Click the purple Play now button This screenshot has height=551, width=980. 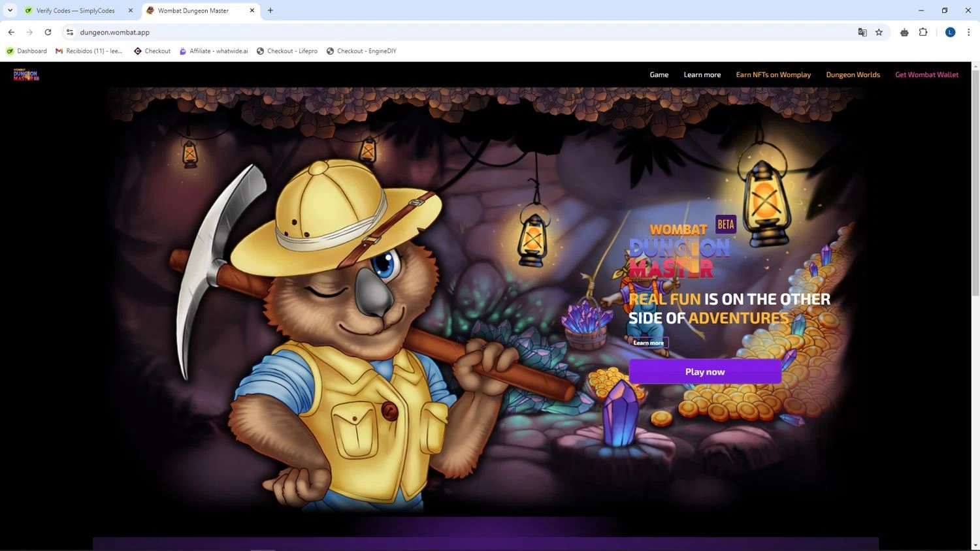705,371
